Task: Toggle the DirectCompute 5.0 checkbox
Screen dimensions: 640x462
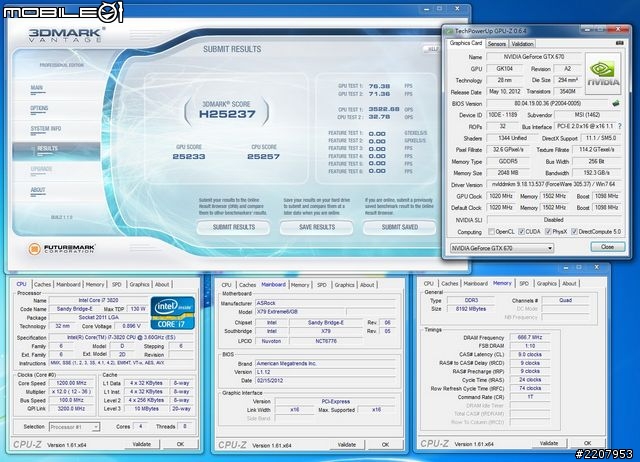Action: click(x=574, y=232)
